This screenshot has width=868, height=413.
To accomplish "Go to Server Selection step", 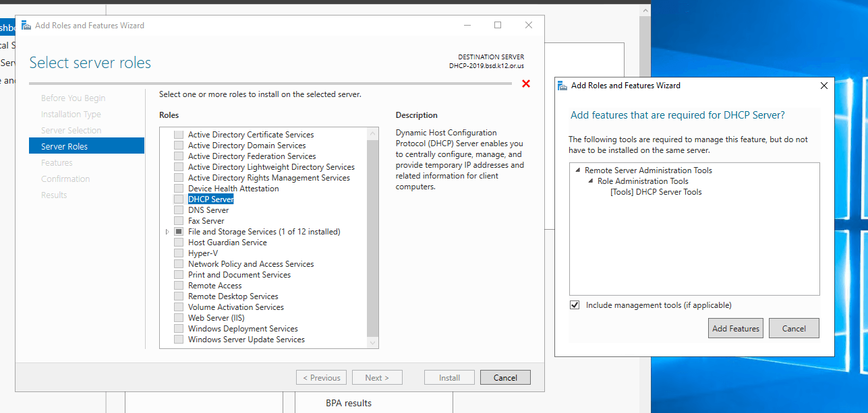I will point(71,131).
